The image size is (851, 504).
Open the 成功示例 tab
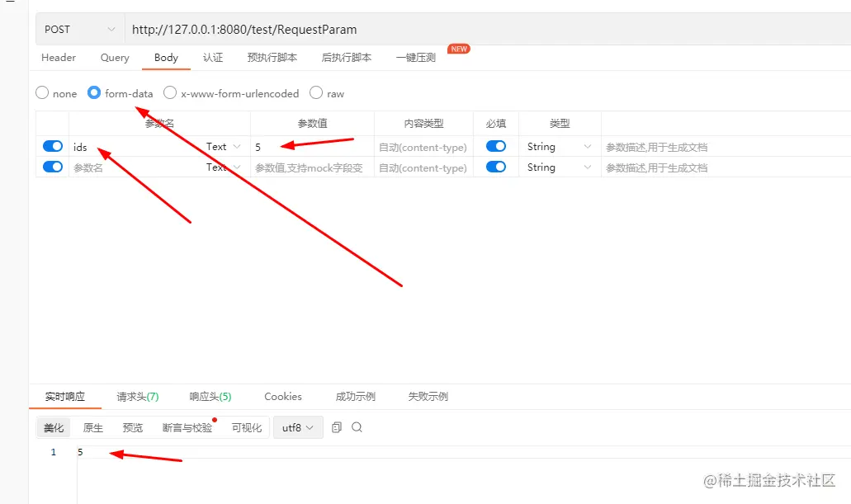coord(356,397)
